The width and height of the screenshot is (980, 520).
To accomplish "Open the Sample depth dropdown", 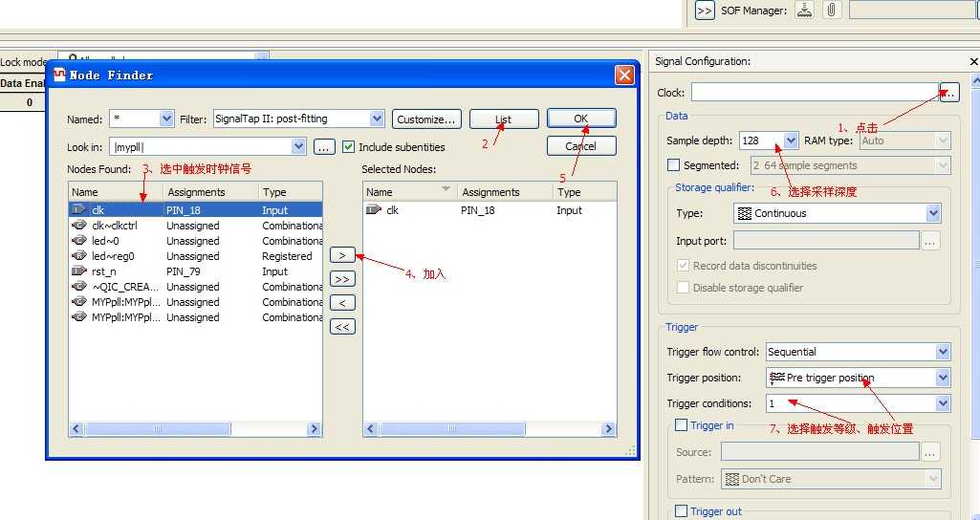I will click(x=791, y=141).
